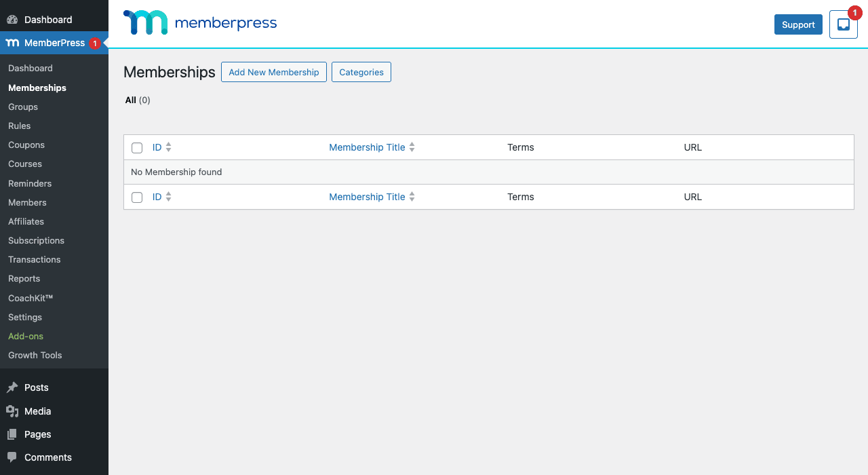This screenshot has height=475, width=868.
Task: Click the Support button
Action: pos(798,24)
